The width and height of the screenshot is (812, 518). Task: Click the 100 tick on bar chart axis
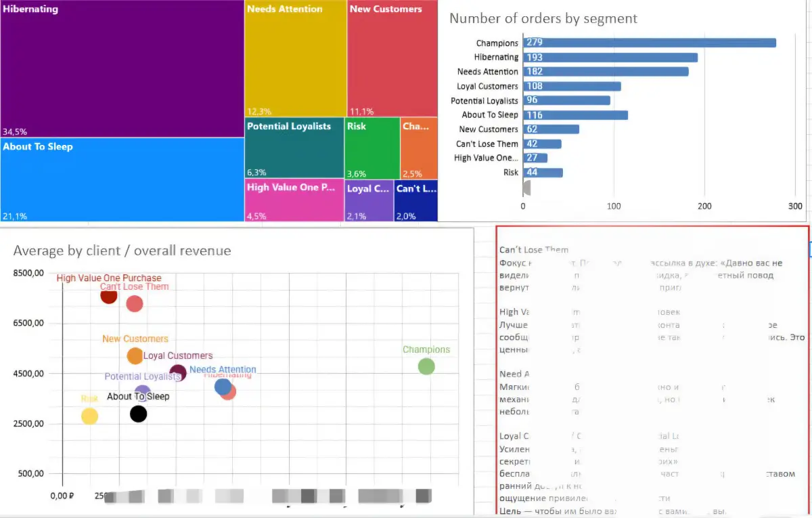614,206
